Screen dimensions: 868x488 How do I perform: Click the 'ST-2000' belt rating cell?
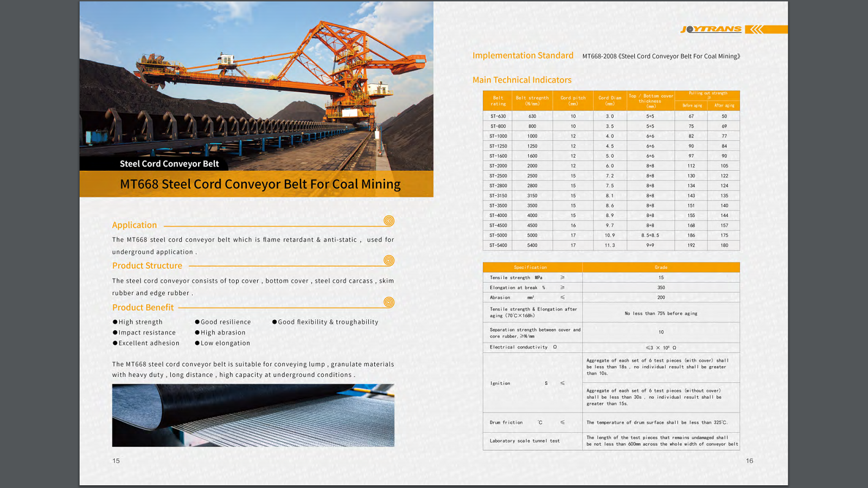tap(498, 166)
